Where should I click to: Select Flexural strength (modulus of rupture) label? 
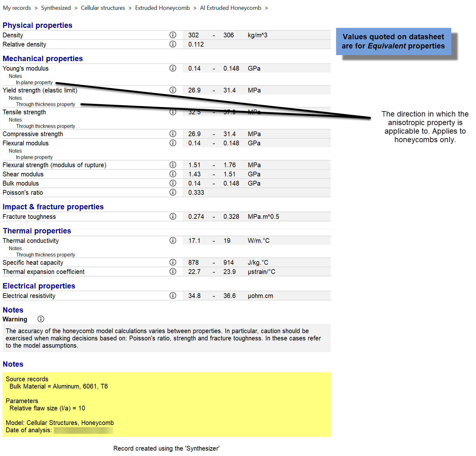[54, 165]
